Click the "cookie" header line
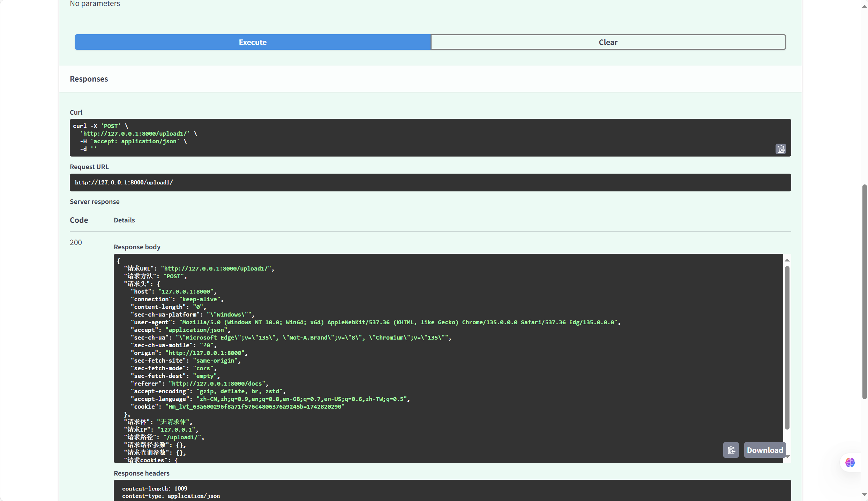Viewport: 868px width, 501px height. [x=238, y=407]
